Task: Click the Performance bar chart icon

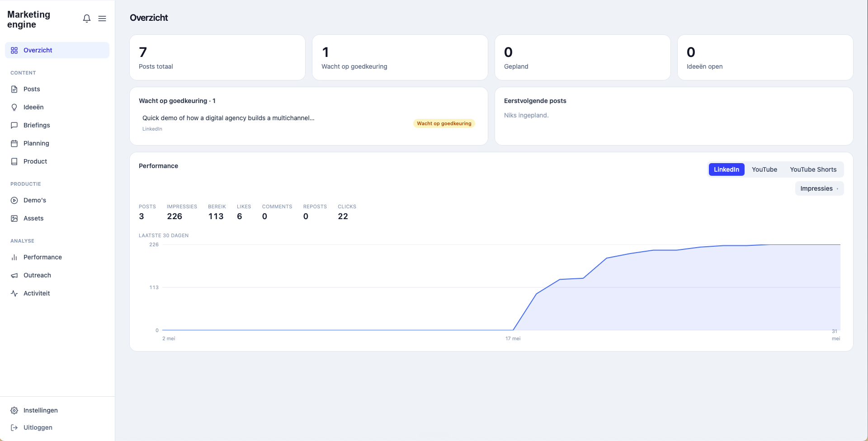Action: coord(14,257)
